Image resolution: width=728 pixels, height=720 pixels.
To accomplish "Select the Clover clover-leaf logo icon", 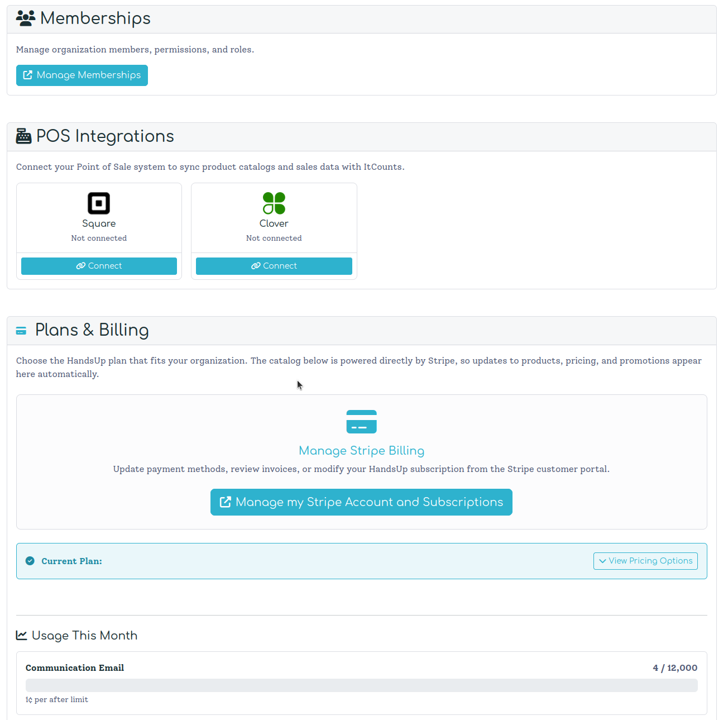I will (274, 203).
